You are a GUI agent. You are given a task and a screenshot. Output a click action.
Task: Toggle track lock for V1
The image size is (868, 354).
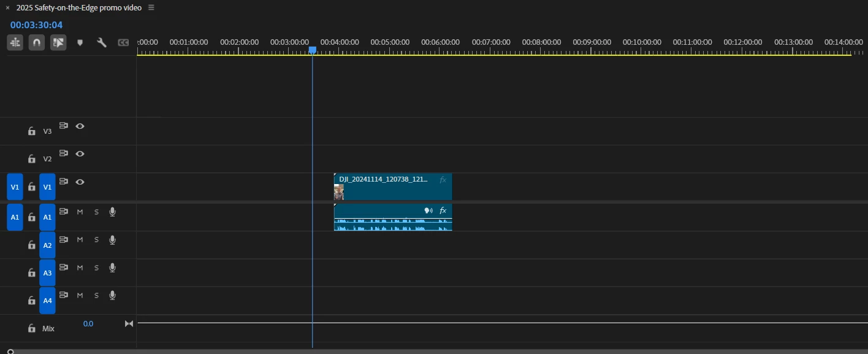31,187
